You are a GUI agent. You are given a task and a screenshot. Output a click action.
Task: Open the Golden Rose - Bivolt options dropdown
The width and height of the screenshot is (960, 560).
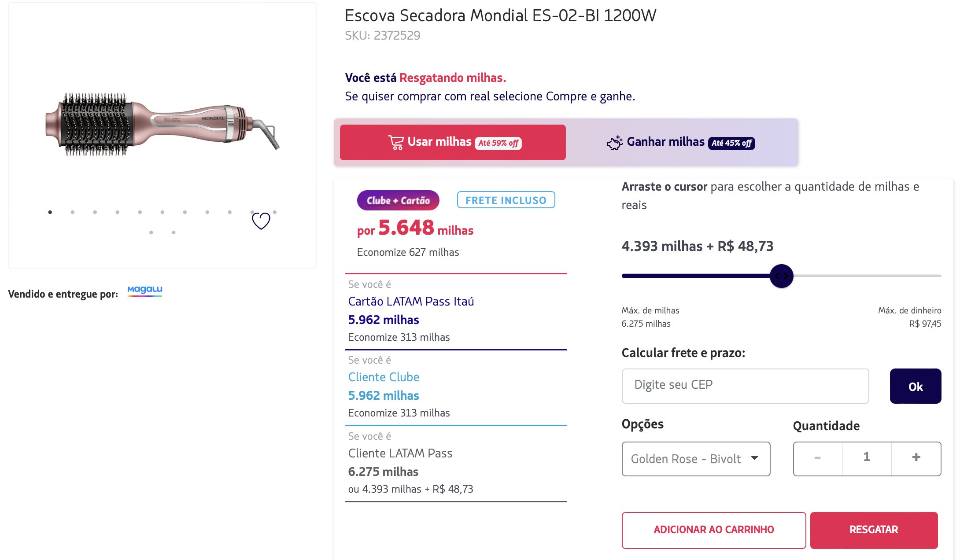(696, 459)
